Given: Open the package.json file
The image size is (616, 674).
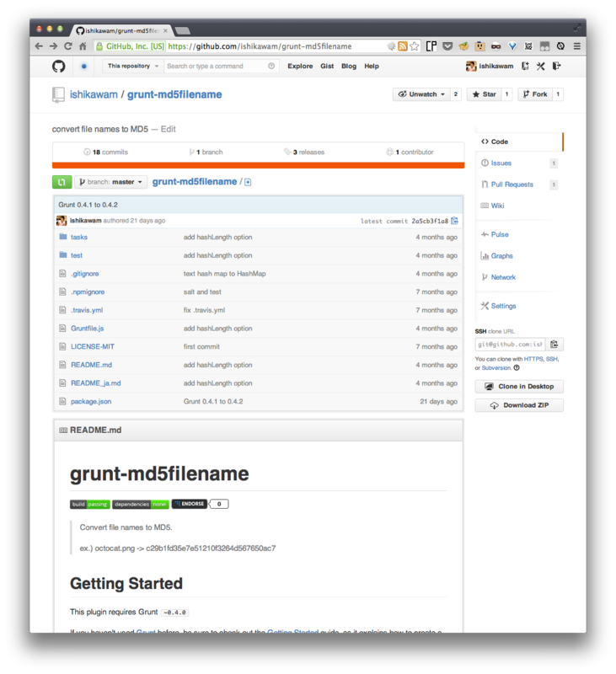Looking at the screenshot, I should [x=91, y=402].
